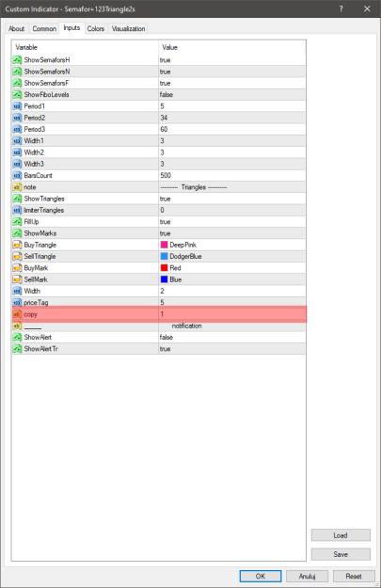Click the copy string type icon
This screenshot has height=588, width=381.
coord(17,314)
